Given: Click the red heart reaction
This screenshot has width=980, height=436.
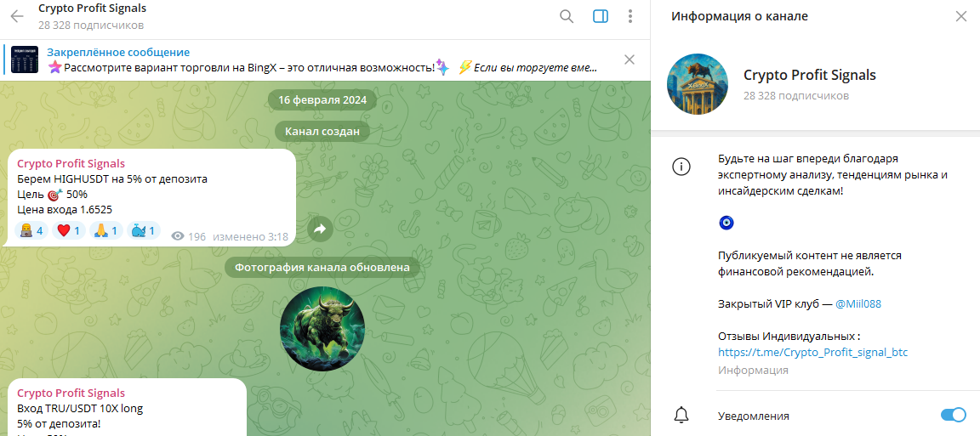Looking at the screenshot, I should click(x=68, y=231).
